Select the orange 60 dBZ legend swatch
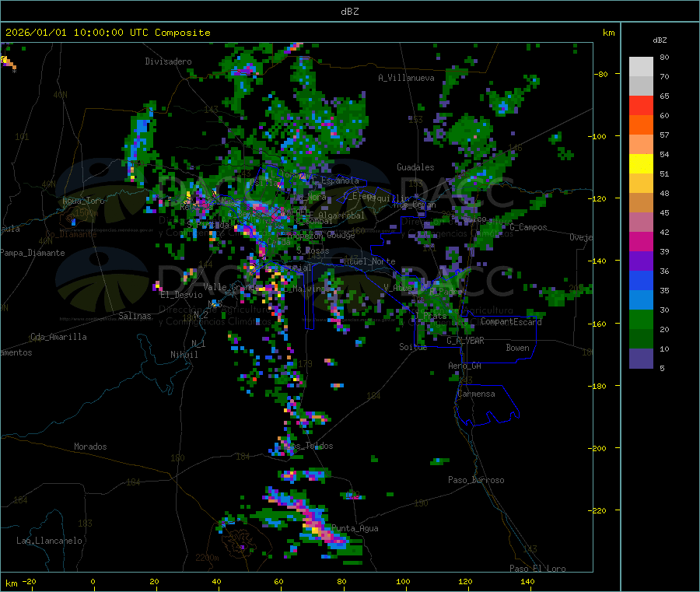Image resolution: width=700 pixels, height=592 pixels. 641,125
